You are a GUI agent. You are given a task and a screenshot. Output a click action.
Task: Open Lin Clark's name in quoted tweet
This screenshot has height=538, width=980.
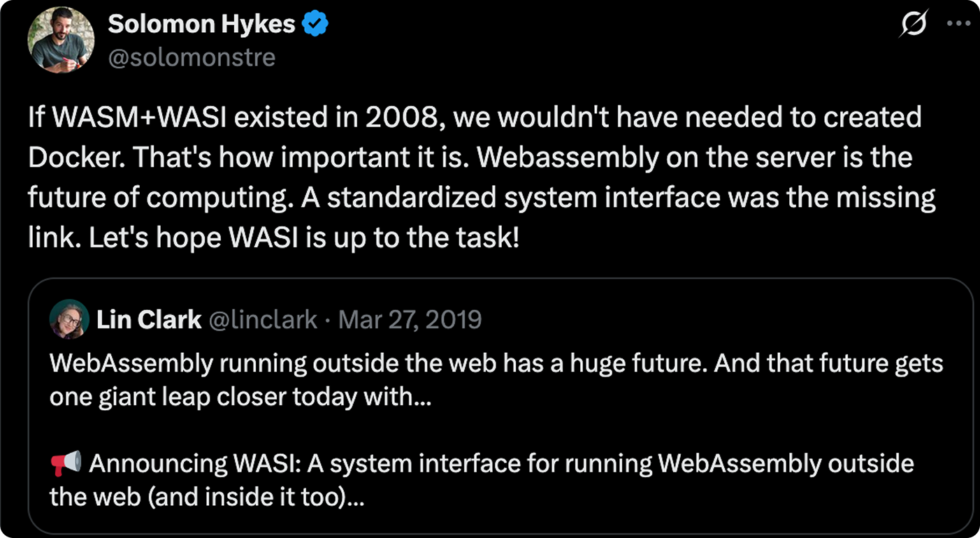[149, 320]
